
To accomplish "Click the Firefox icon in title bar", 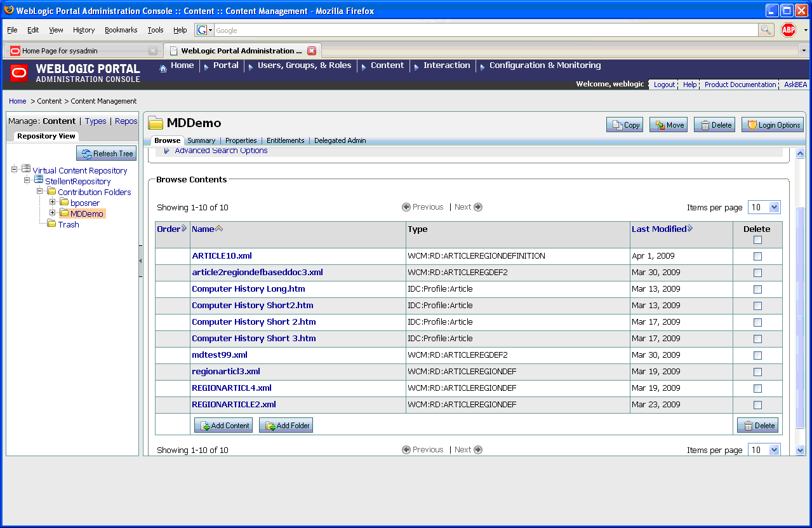I will click(9, 10).
